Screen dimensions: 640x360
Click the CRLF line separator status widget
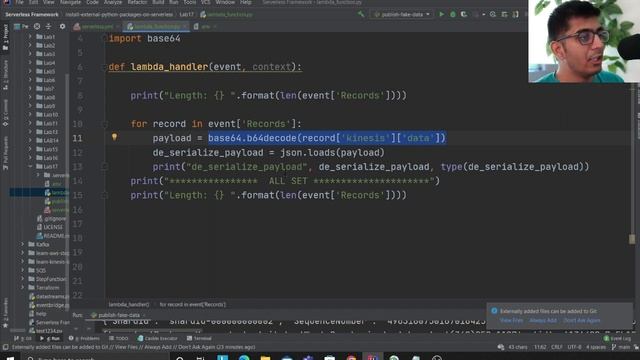point(557,347)
